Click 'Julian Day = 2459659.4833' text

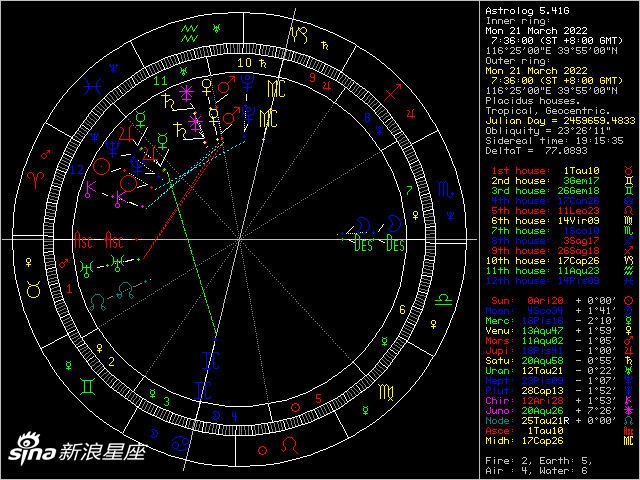coord(560,121)
